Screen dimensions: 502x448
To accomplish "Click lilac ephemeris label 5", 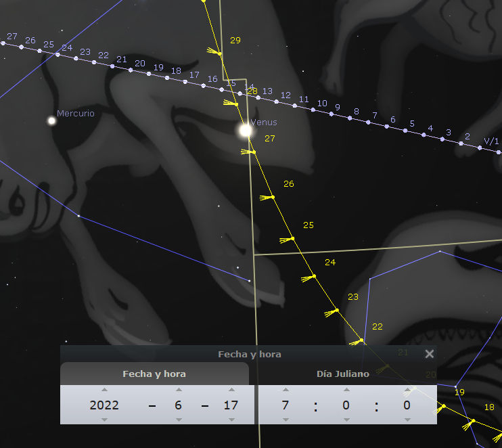I will tap(412, 124).
